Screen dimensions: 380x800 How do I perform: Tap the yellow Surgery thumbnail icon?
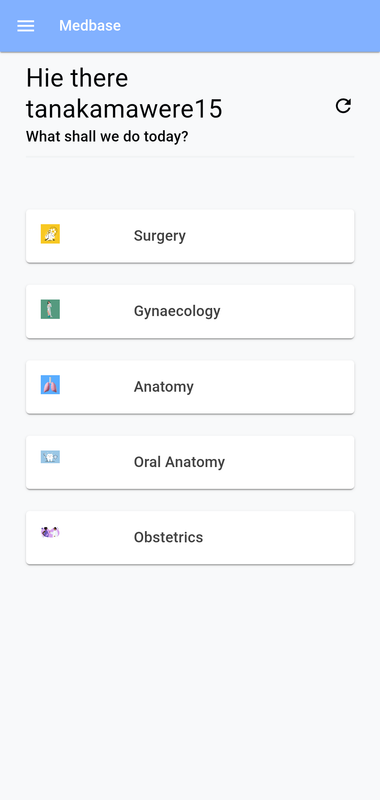(50, 234)
